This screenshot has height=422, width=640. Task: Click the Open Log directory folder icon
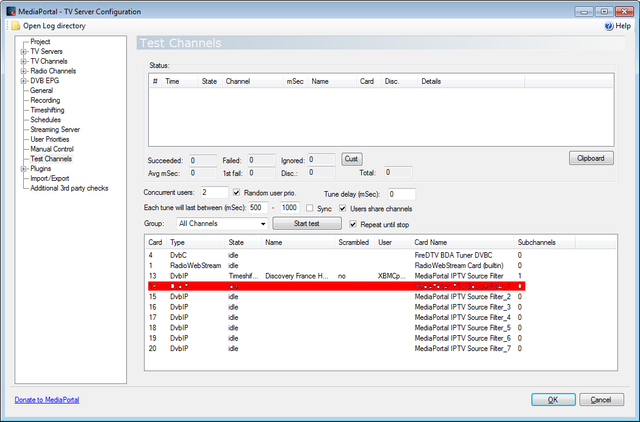[x=15, y=25]
